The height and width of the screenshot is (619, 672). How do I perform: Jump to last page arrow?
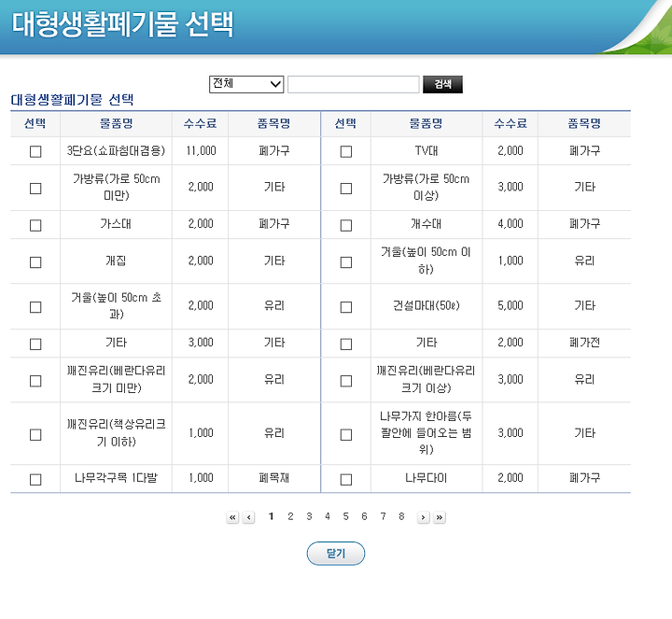tap(440, 517)
